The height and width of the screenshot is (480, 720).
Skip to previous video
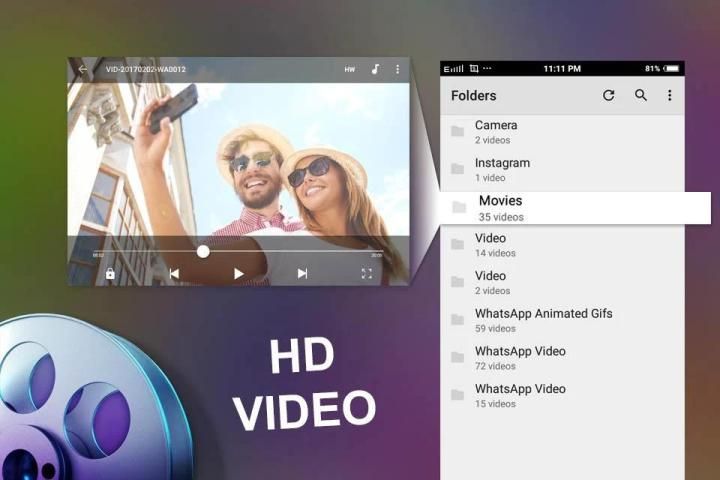[x=174, y=273]
